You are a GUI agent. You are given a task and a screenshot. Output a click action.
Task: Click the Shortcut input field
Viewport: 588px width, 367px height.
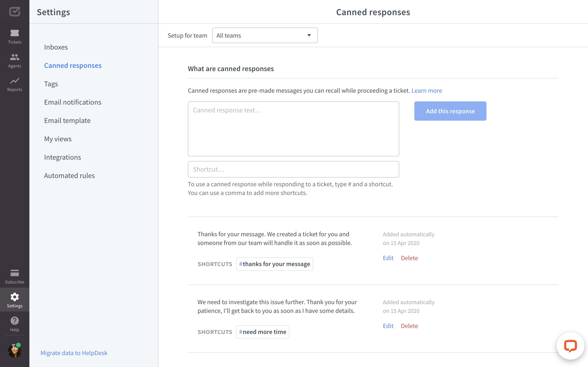[293, 169]
